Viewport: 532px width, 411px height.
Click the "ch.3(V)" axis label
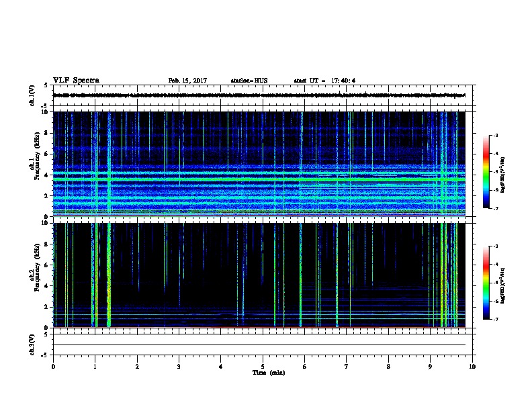(32, 345)
